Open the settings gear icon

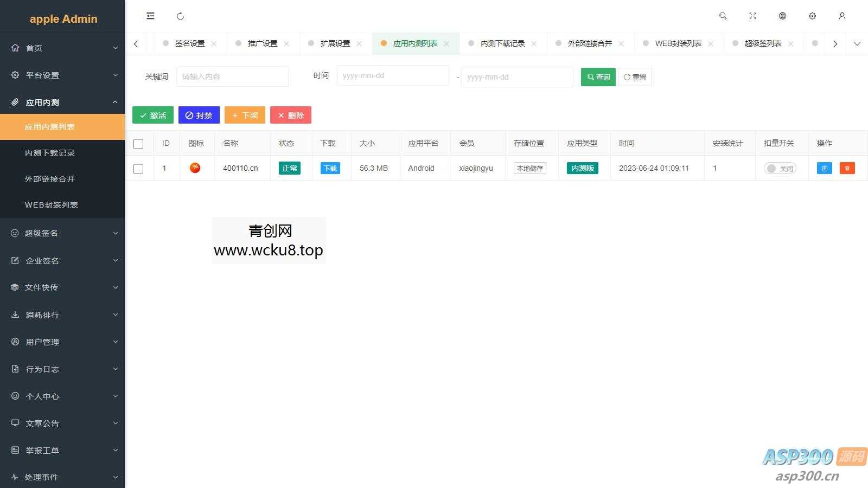pos(812,16)
